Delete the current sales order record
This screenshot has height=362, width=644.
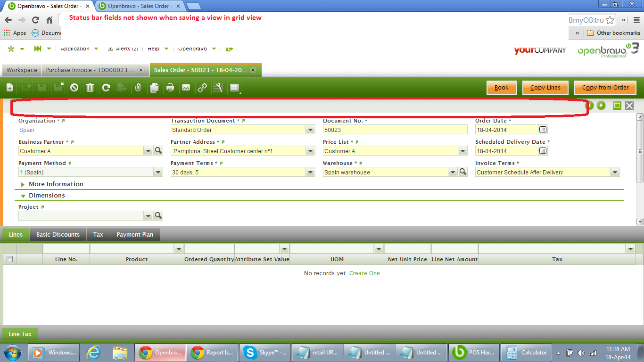[90, 88]
